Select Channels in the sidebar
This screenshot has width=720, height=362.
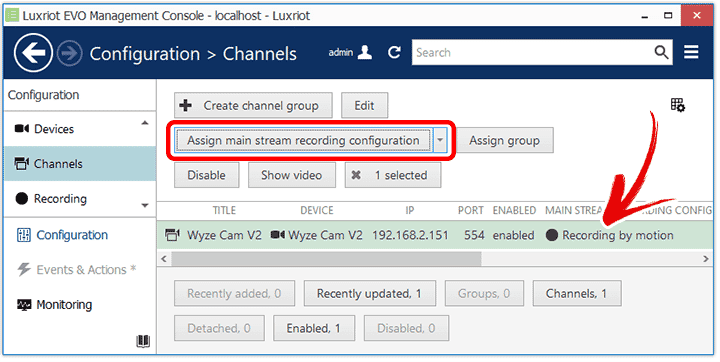click(x=80, y=164)
